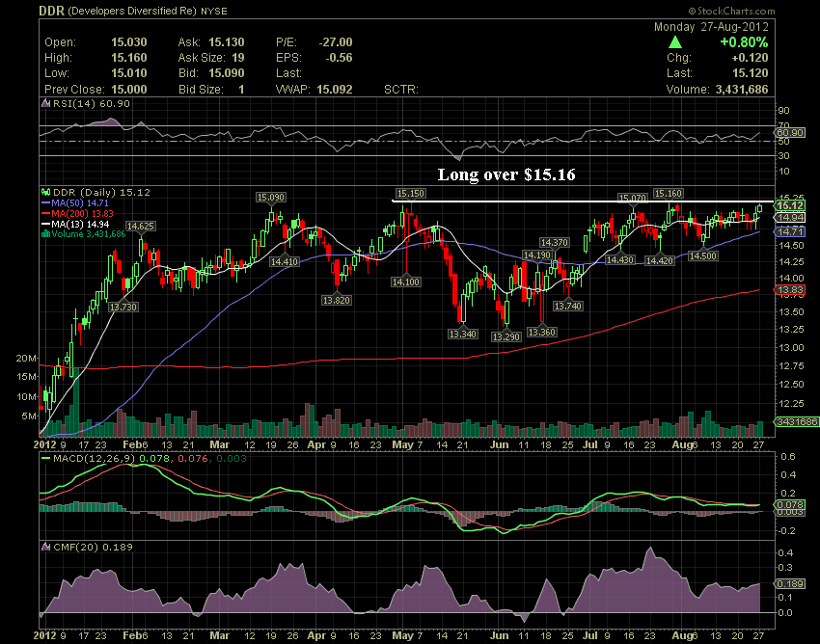Click the Ask Size value 19
The height and width of the screenshot is (644, 820).
pyautogui.click(x=238, y=58)
